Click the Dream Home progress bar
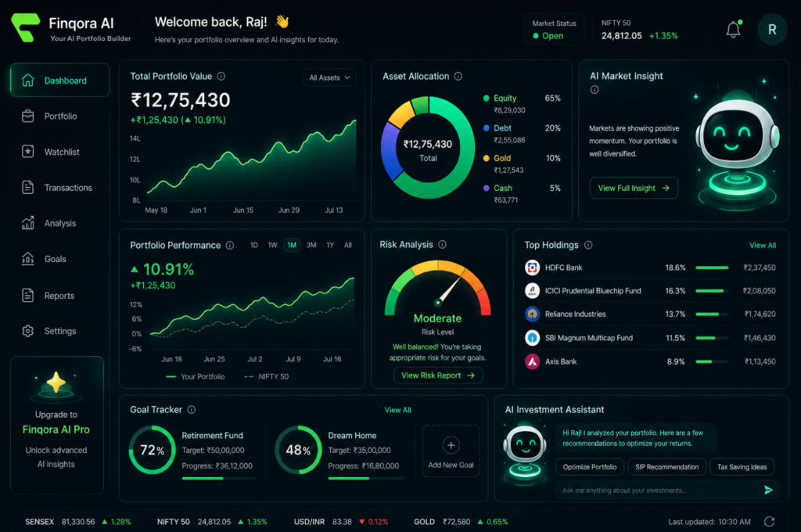 point(366,478)
